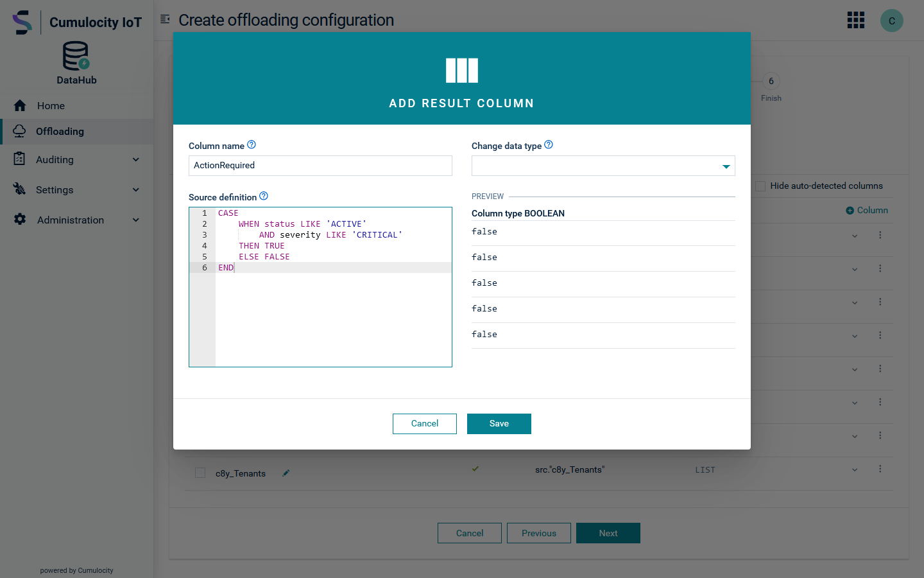Expand the c8y_Tenants row chevron
Image resolution: width=924 pixels, height=578 pixels.
click(855, 469)
